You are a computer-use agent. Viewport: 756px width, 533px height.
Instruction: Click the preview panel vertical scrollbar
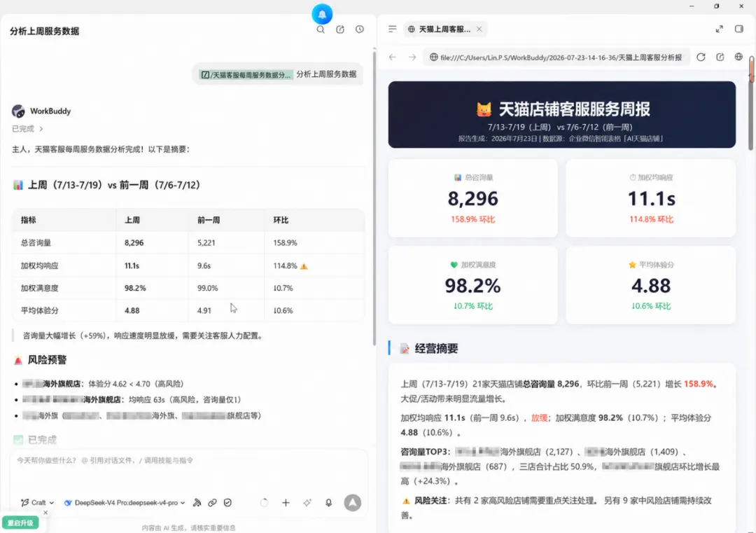[751, 103]
